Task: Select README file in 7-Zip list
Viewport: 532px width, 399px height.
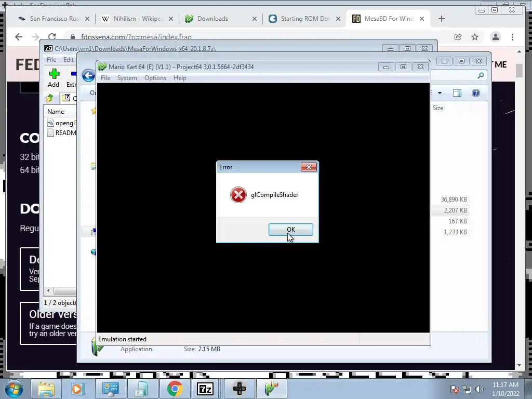Action: tap(62, 132)
